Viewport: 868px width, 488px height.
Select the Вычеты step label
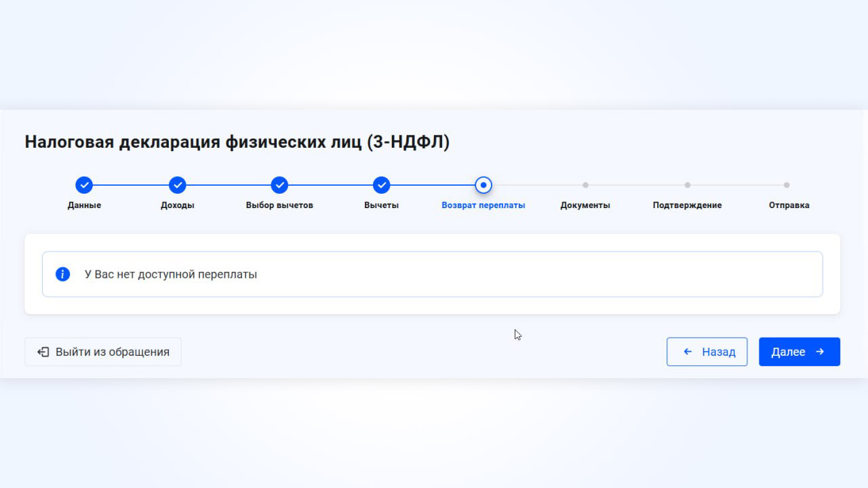pos(381,205)
